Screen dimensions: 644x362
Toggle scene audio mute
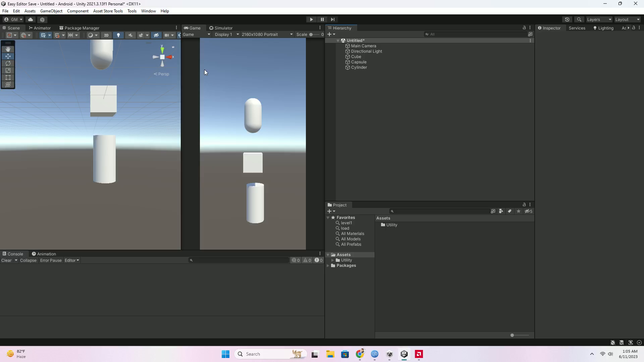point(130,35)
